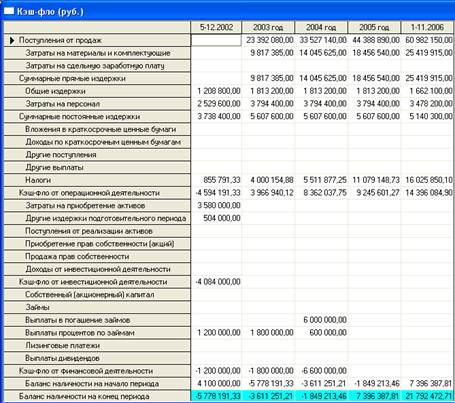Click the highlighted cell 21 792 472,71

click(427, 396)
